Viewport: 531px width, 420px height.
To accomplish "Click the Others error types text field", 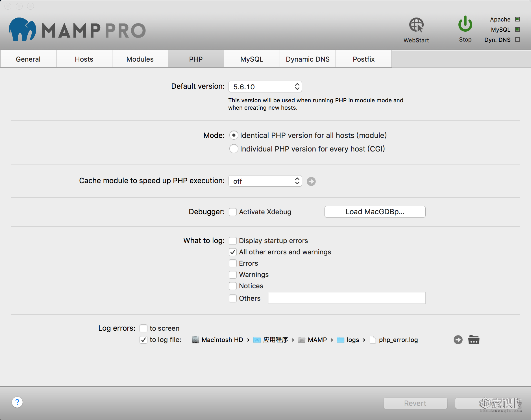I will click(347, 298).
